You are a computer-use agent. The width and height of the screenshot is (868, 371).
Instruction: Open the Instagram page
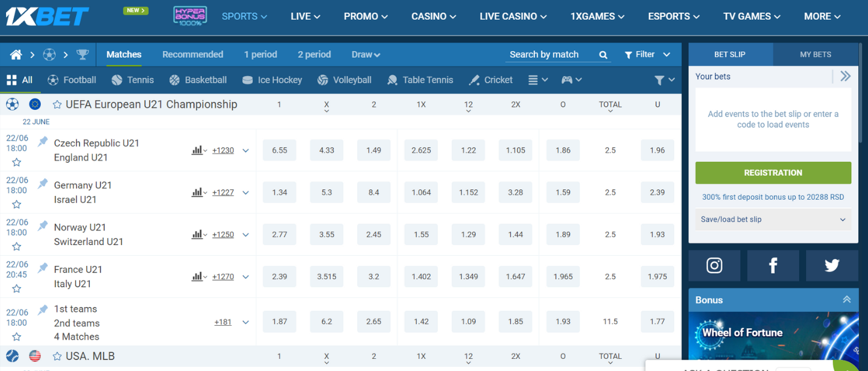[714, 265]
